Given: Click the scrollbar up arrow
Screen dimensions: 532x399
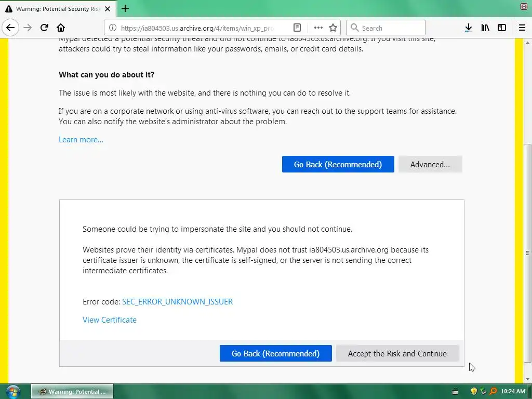Looking at the screenshot, I should click(x=527, y=43).
